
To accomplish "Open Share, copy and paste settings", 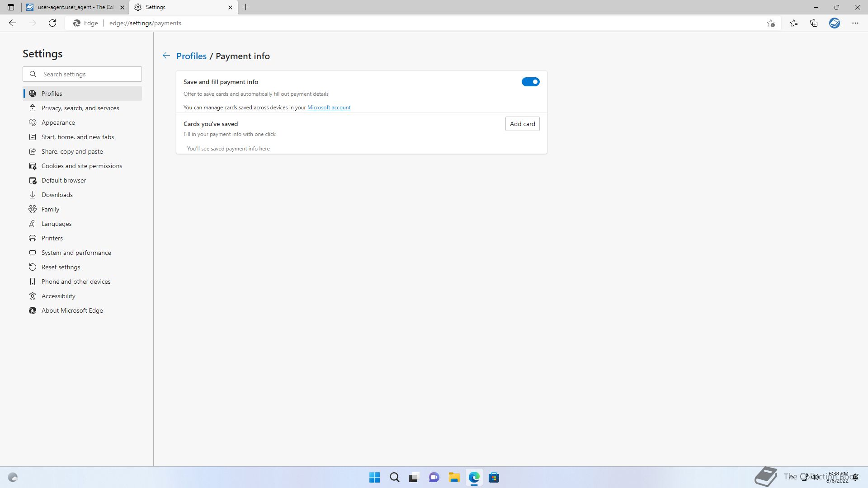I will click(82, 151).
